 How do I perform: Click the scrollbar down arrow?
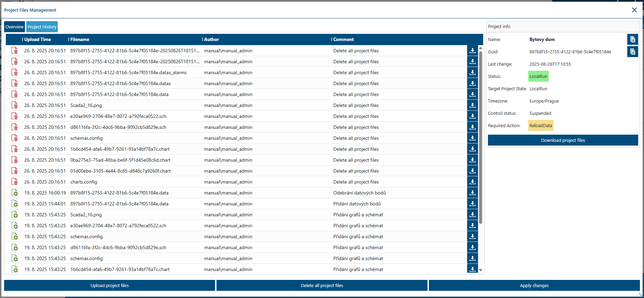coord(480,270)
